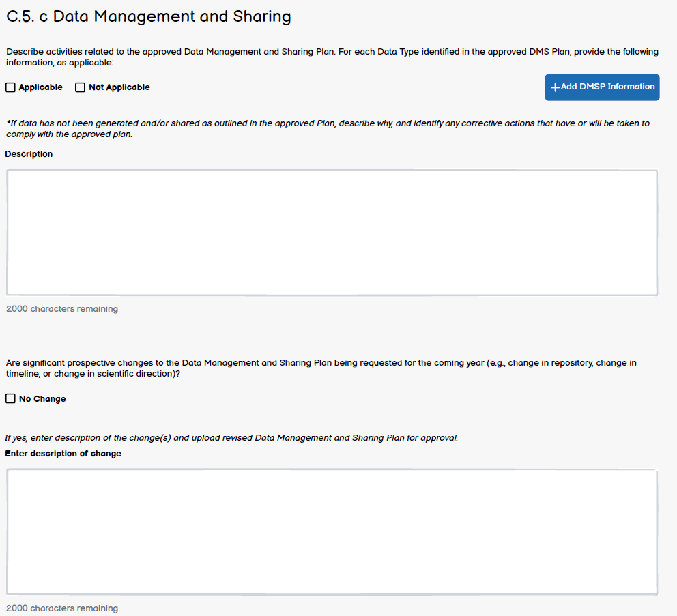This screenshot has width=677, height=616.
Task: Click the Add DMSP Information button
Action: 601,87
